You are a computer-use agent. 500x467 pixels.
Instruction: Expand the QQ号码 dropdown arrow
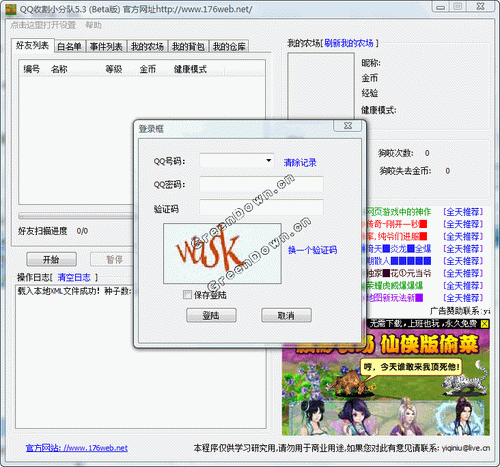click(x=269, y=161)
